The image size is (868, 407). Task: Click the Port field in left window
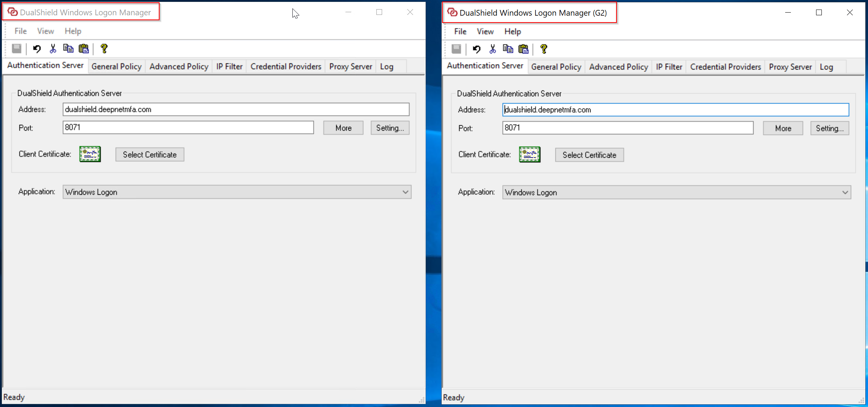(188, 128)
